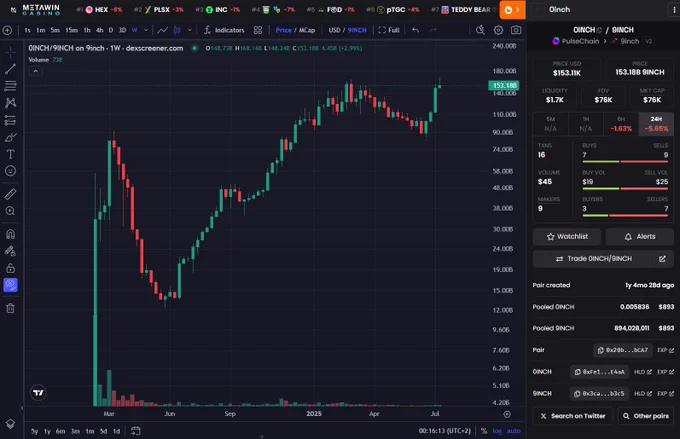Click the TradingView logo on chart
This screenshot has width=680, height=439.
click(38, 393)
